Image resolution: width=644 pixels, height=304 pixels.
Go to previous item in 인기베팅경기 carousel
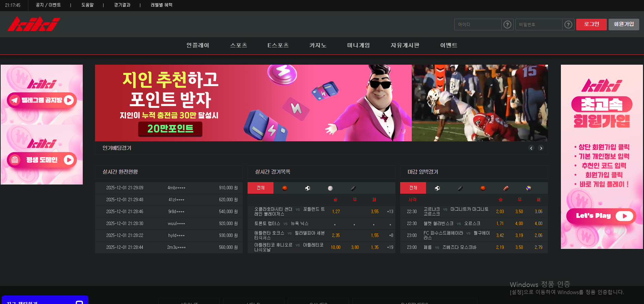[531, 148]
